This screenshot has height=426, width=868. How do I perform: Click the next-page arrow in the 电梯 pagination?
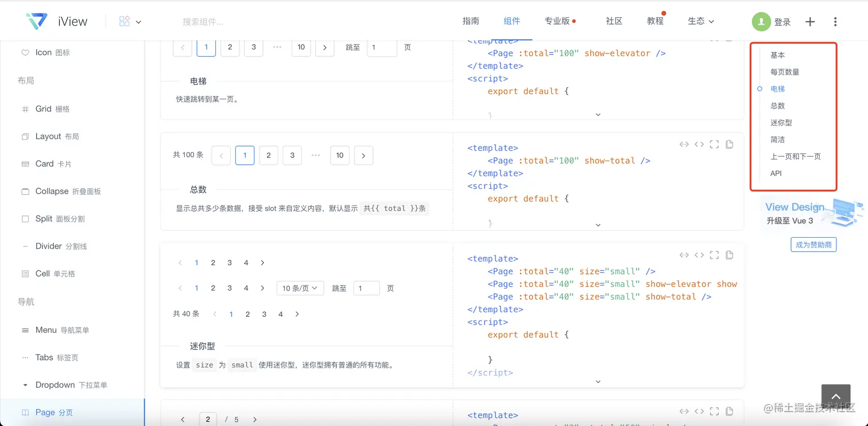pyautogui.click(x=325, y=47)
